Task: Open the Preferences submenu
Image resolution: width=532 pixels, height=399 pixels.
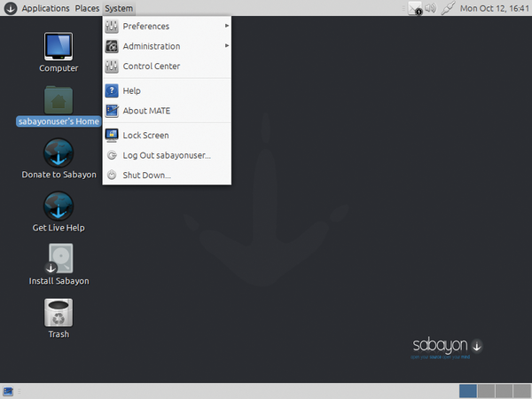Action: pos(167,26)
